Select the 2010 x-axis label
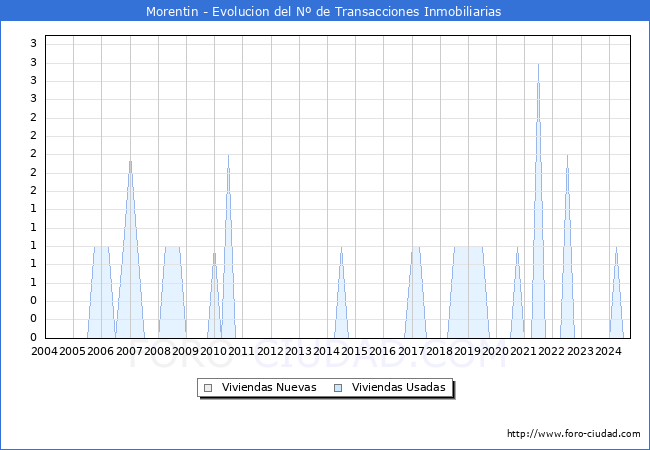Image resolution: width=650 pixels, height=450 pixels. (214, 351)
